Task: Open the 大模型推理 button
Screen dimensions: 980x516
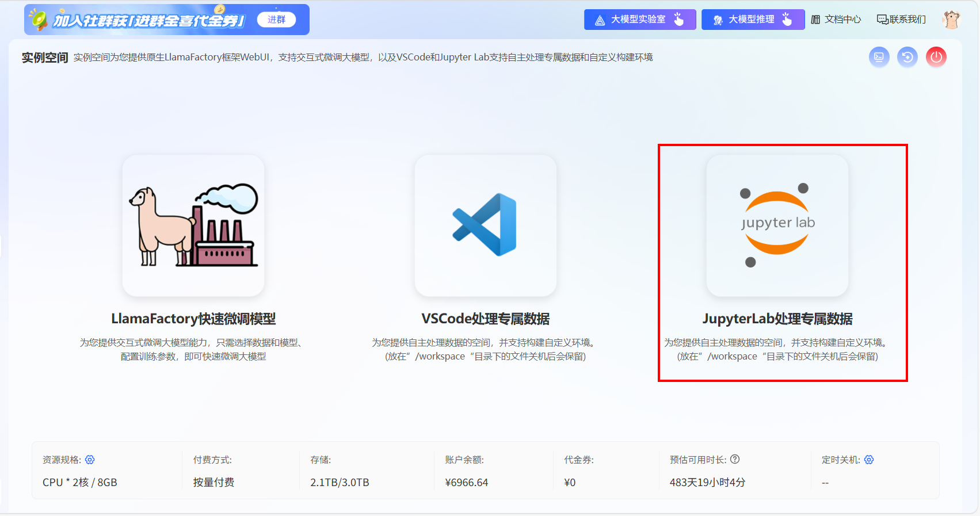Action: (x=752, y=20)
